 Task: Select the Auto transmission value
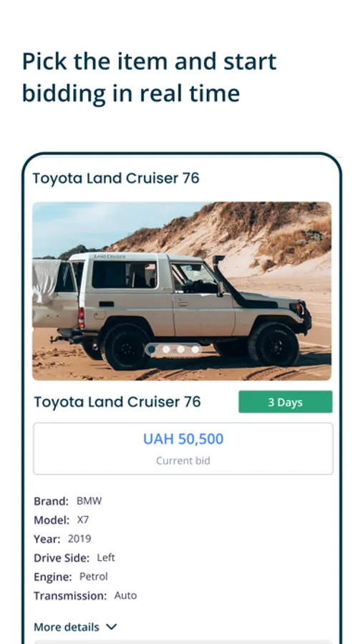[x=125, y=595]
